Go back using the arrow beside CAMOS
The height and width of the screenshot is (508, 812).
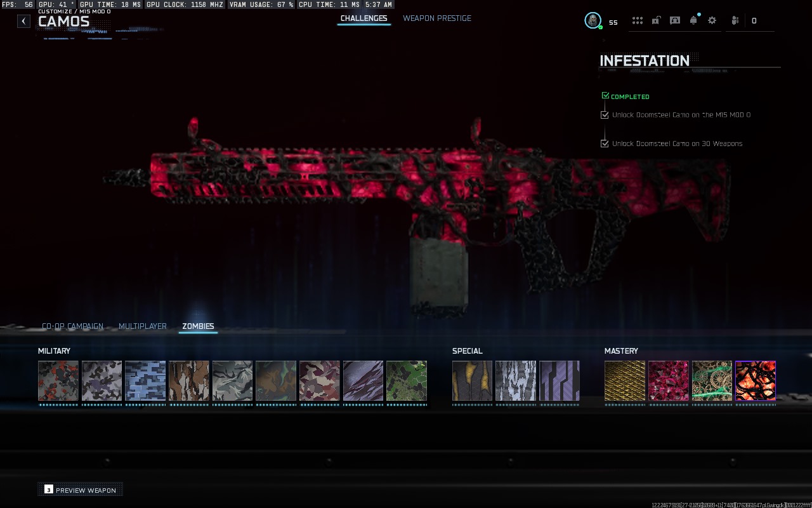23,21
